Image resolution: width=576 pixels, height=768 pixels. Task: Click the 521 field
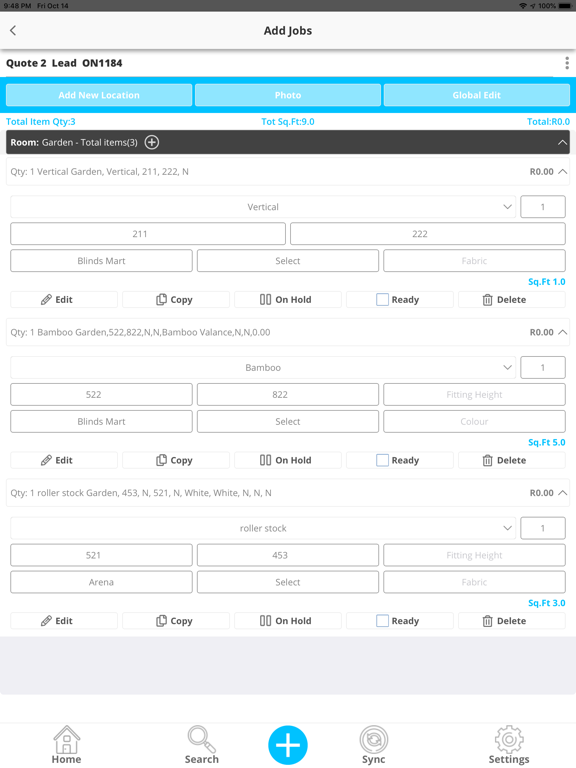(x=101, y=555)
